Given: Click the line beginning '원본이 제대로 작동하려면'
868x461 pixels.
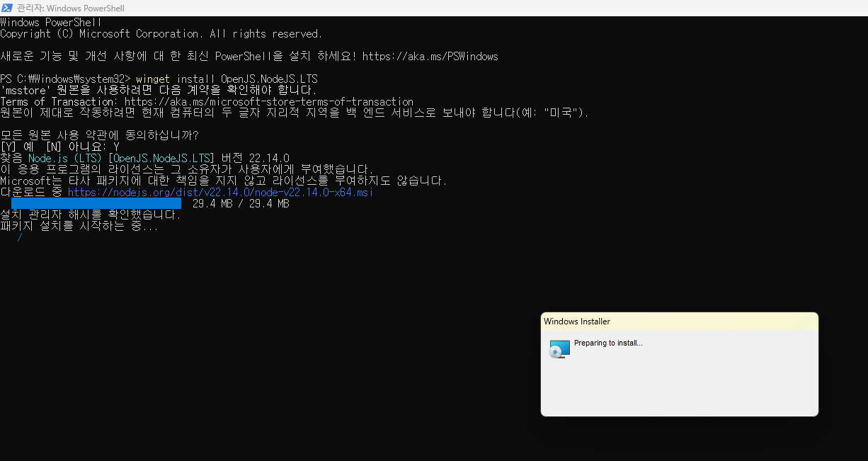Looking at the screenshot, I should (x=295, y=113).
